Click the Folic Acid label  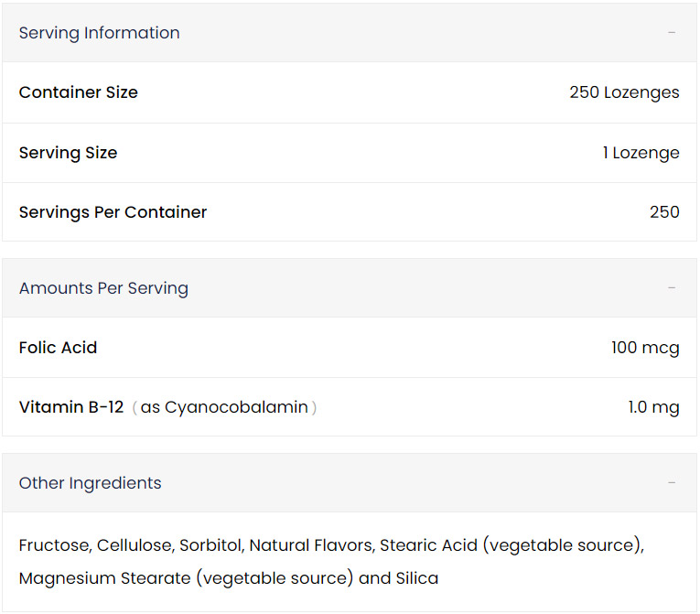click(x=58, y=348)
